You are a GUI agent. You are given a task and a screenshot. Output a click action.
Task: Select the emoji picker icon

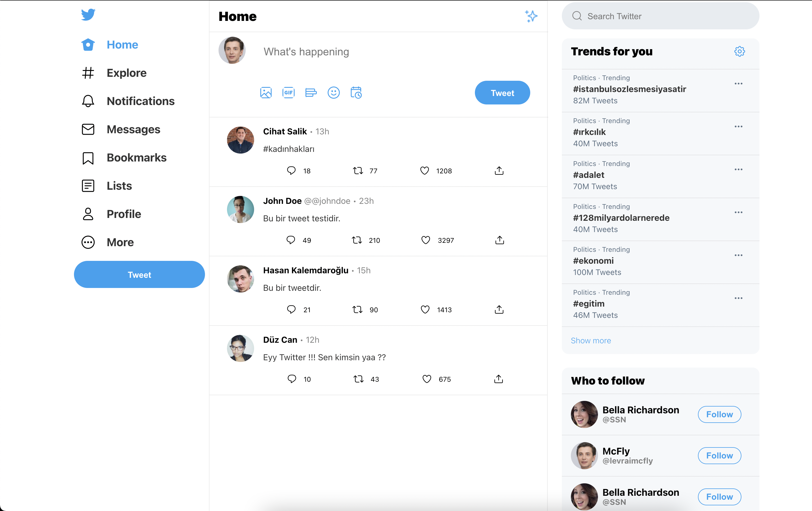coord(333,92)
